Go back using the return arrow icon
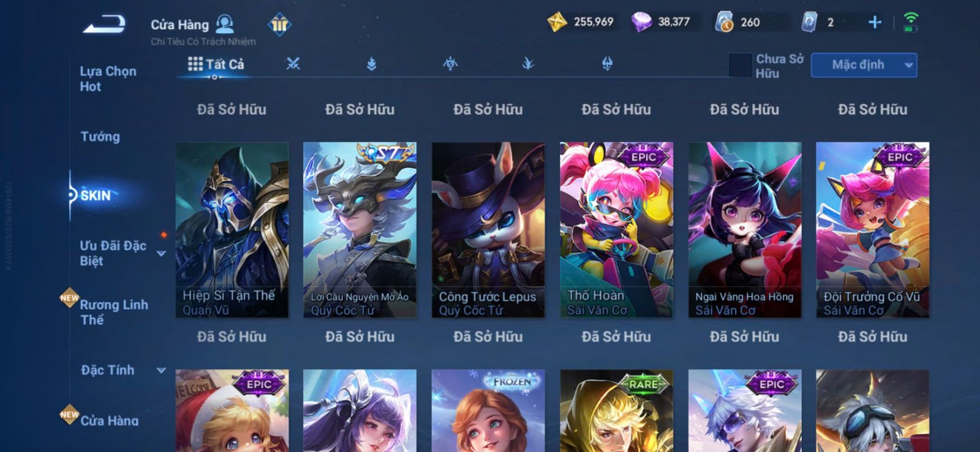The image size is (980, 452). click(x=104, y=24)
